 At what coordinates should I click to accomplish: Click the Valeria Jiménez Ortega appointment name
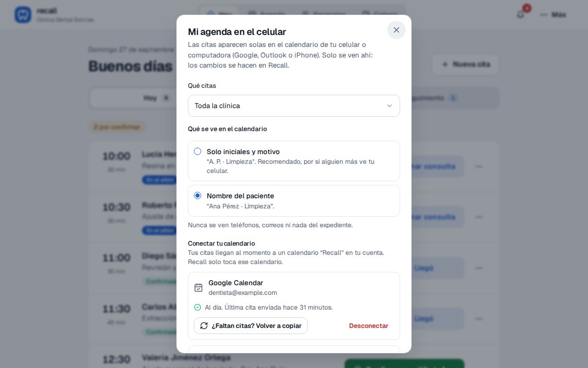pos(187,357)
